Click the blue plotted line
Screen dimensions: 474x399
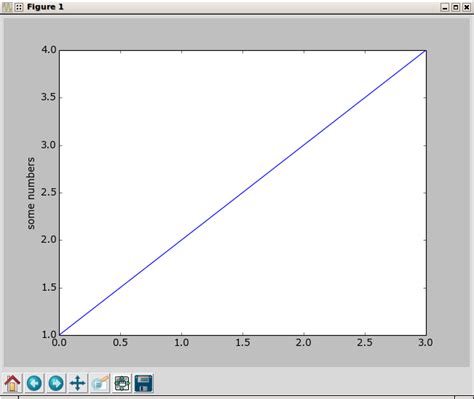point(243,193)
